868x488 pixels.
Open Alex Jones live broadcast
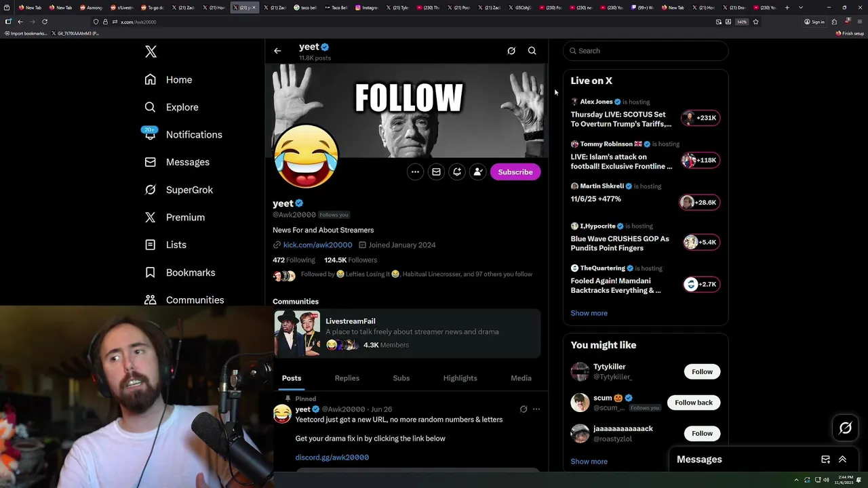pyautogui.click(x=645, y=113)
